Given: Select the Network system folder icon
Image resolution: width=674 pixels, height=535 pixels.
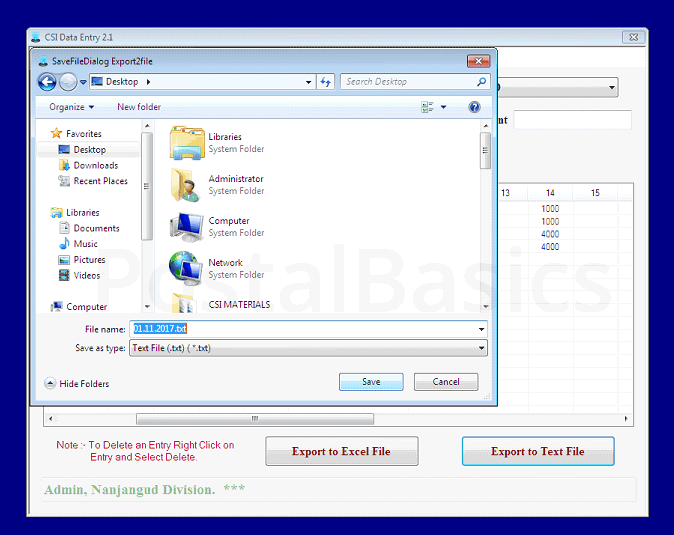Looking at the screenshot, I should pos(187,269).
